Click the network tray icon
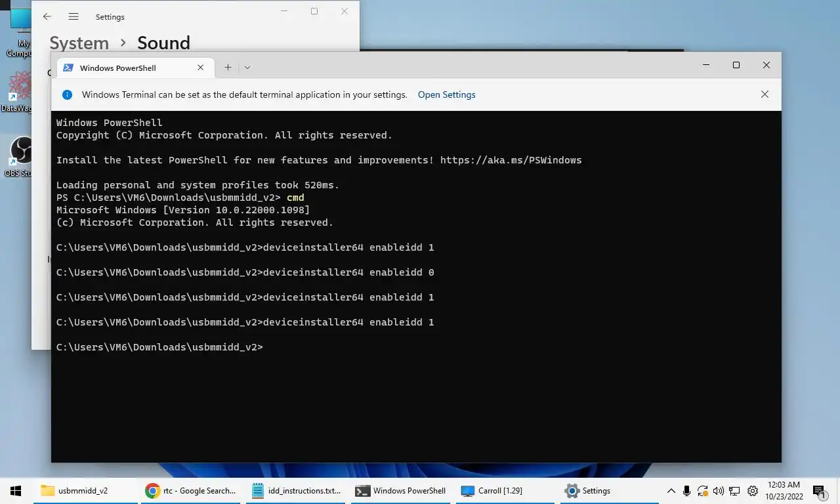This screenshot has height=504, width=840. tap(735, 491)
